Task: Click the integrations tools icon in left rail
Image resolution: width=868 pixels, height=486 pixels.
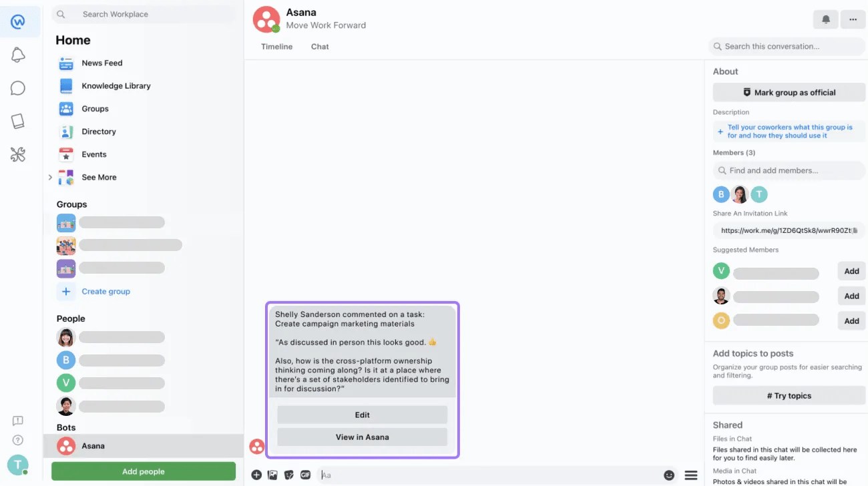Action: [x=18, y=155]
